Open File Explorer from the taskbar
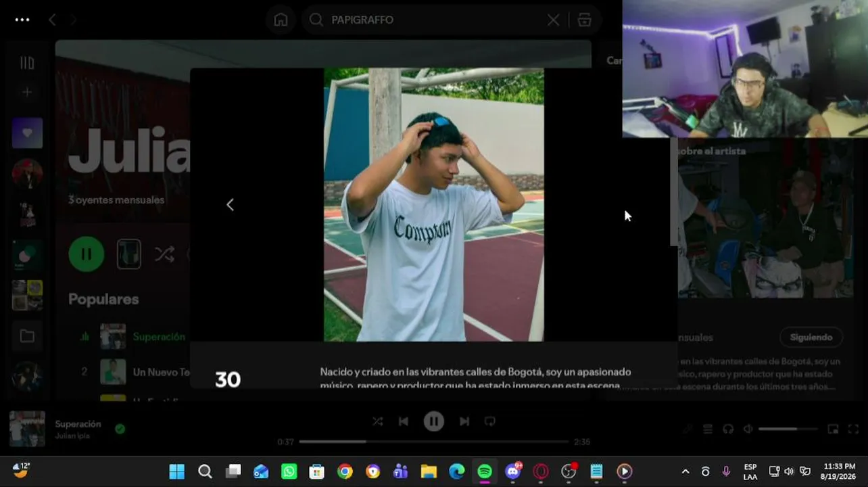Screen dimensions: 868x487 pyautogui.click(x=429, y=471)
